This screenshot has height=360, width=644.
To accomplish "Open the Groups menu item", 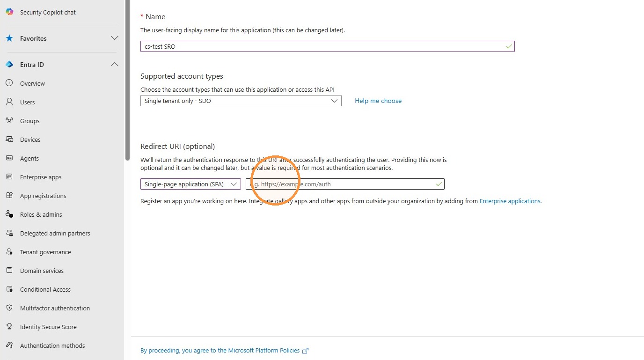I will pyautogui.click(x=29, y=121).
